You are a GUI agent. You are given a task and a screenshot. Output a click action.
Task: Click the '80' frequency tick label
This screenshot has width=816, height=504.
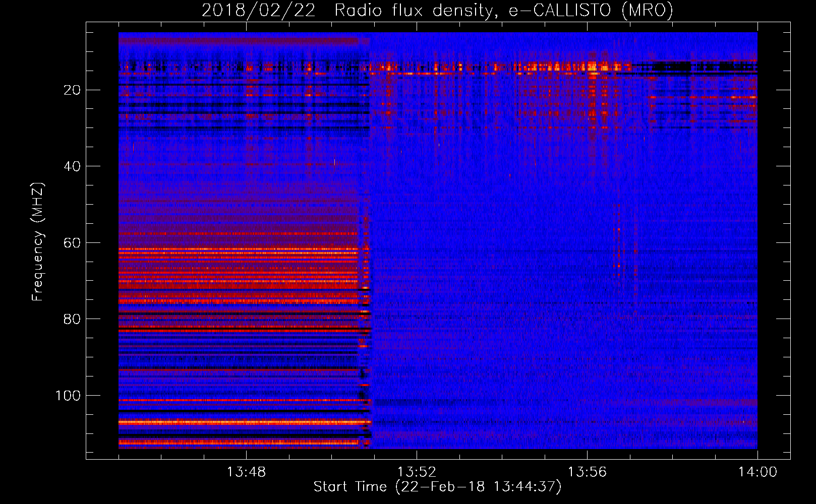[72, 319]
